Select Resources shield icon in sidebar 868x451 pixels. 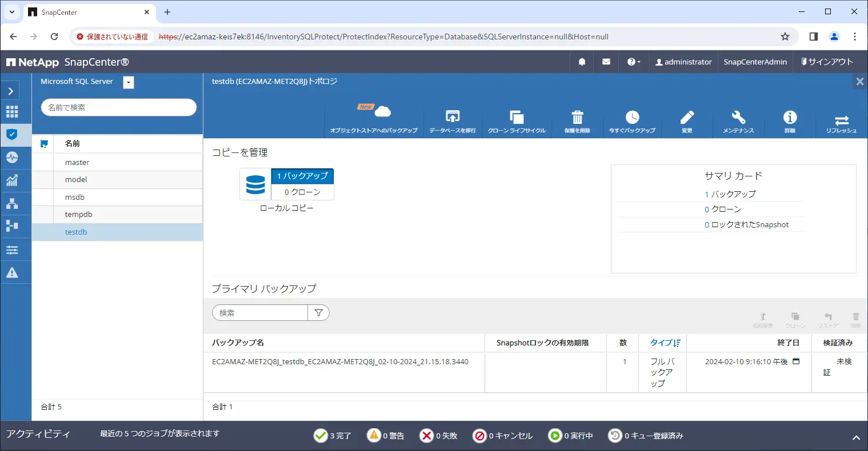pyautogui.click(x=12, y=135)
